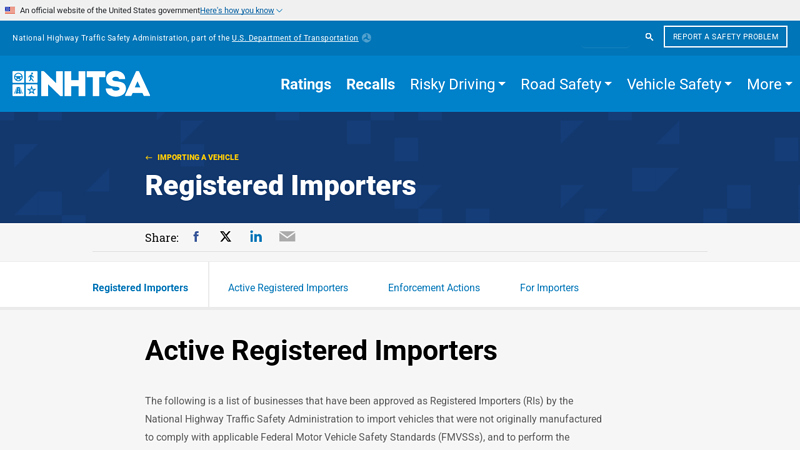Switch to Enforcement Actions tab
The width and height of the screenshot is (800, 450).
[434, 288]
